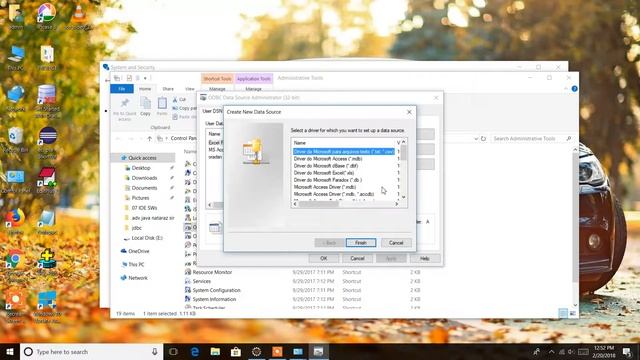Screen dimensions: 640x360
Task: Click driver list horizontal scrollbar thumb
Action: [319, 204]
